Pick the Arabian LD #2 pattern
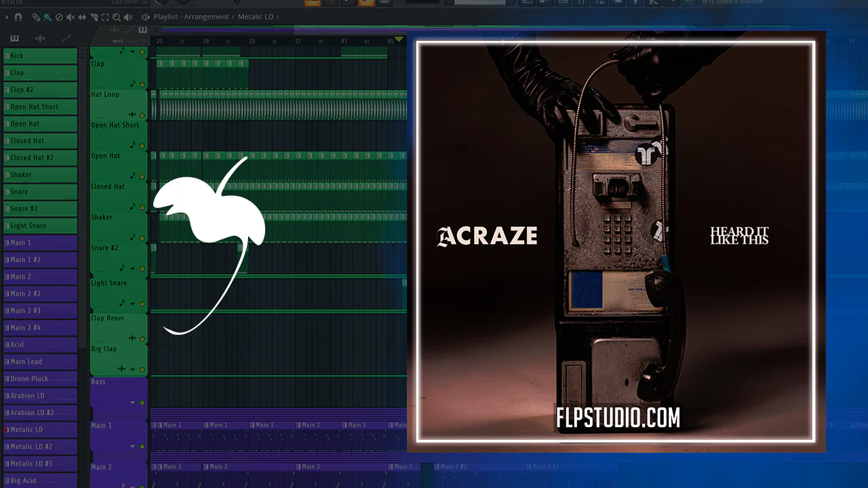The height and width of the screenshot is (488, 868). point(40,413)
